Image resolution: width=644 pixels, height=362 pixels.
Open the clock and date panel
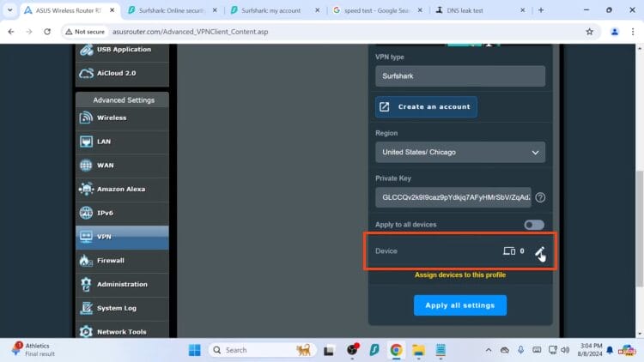pos(590,350)
